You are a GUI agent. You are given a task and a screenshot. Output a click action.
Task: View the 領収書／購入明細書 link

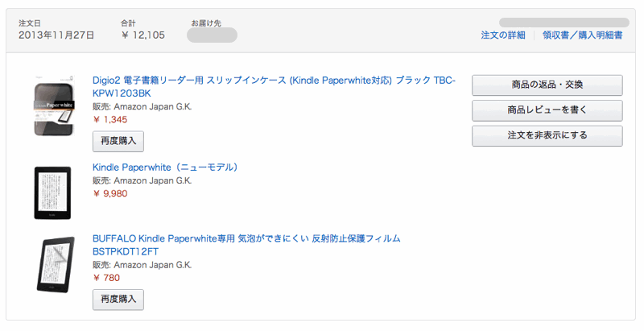point(581,35)
